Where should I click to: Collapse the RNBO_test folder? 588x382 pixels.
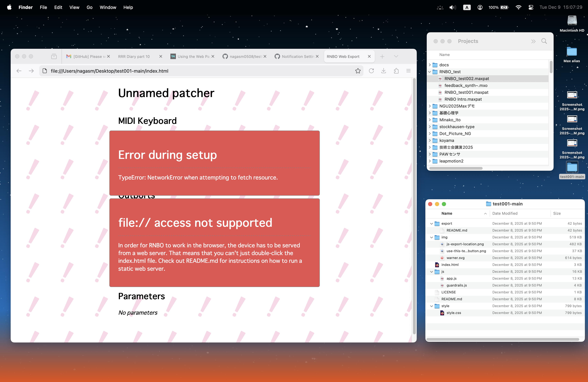[430, 72]
